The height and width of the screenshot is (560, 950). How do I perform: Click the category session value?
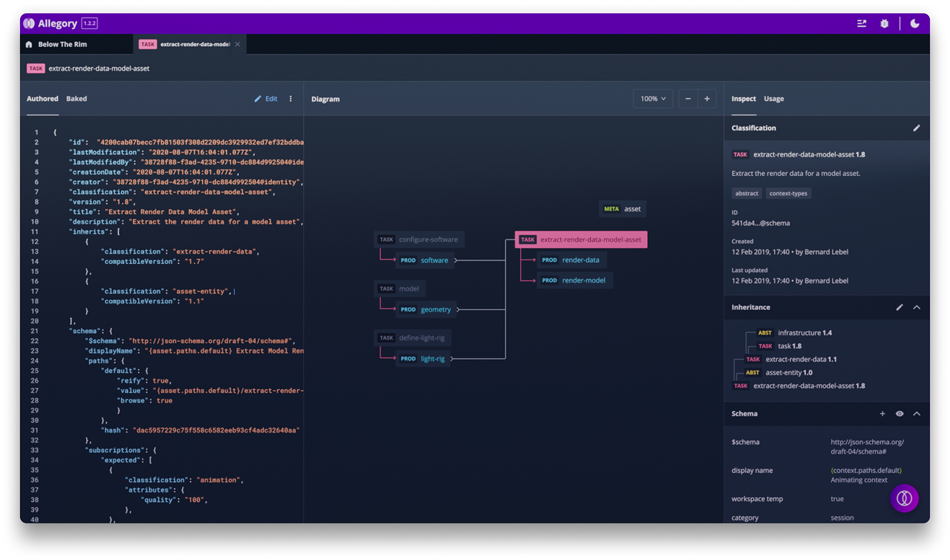coord(842,518)
